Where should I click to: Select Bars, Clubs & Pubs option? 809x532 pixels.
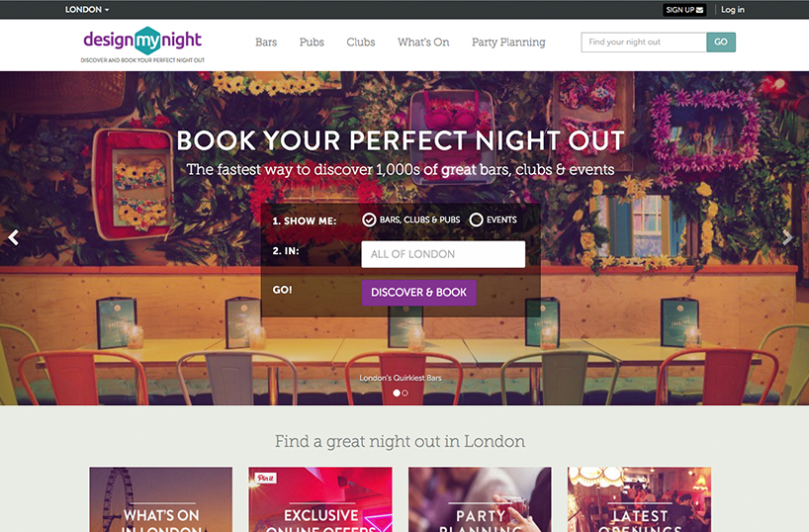pos(411,220)
